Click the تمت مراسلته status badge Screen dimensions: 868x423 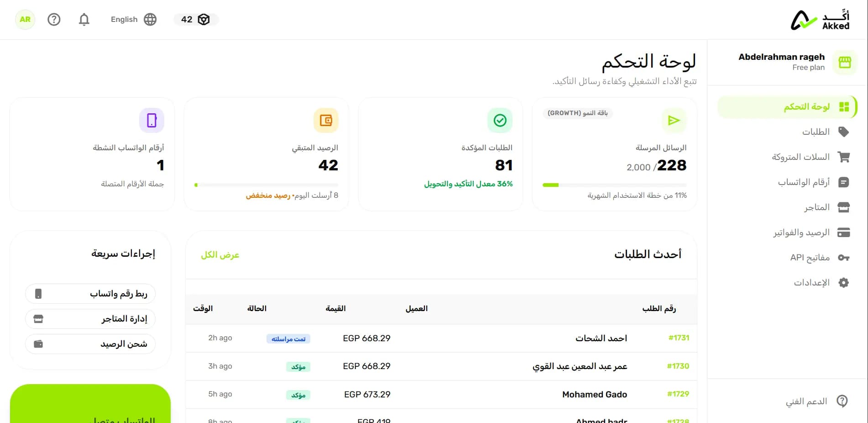click(x=288, y=339)
